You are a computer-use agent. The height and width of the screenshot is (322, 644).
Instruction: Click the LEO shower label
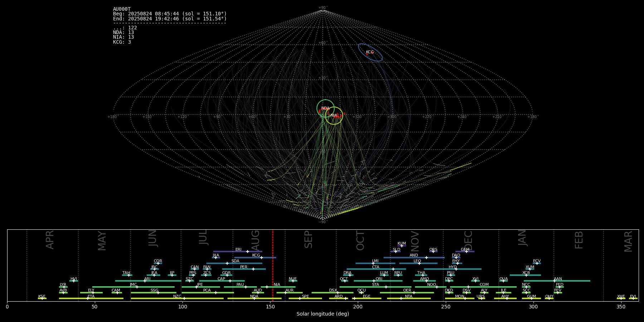click(417, 261)
